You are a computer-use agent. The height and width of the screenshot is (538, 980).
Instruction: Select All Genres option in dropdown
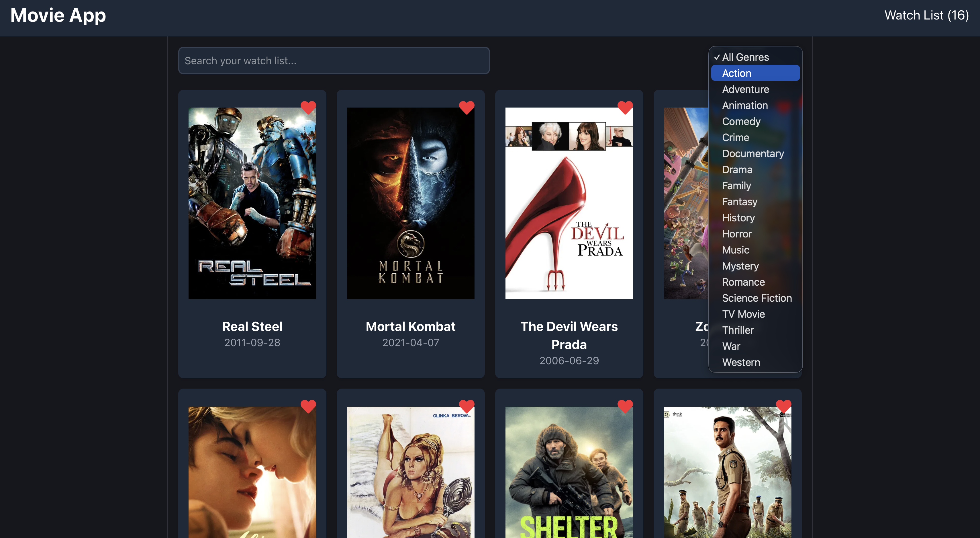pos(756,57)
